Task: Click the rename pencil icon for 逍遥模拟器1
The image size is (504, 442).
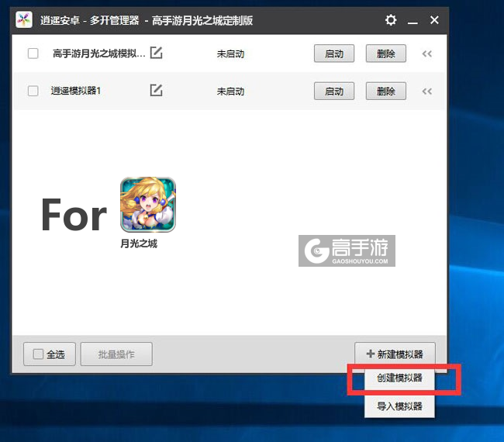Action: [156, 91]
